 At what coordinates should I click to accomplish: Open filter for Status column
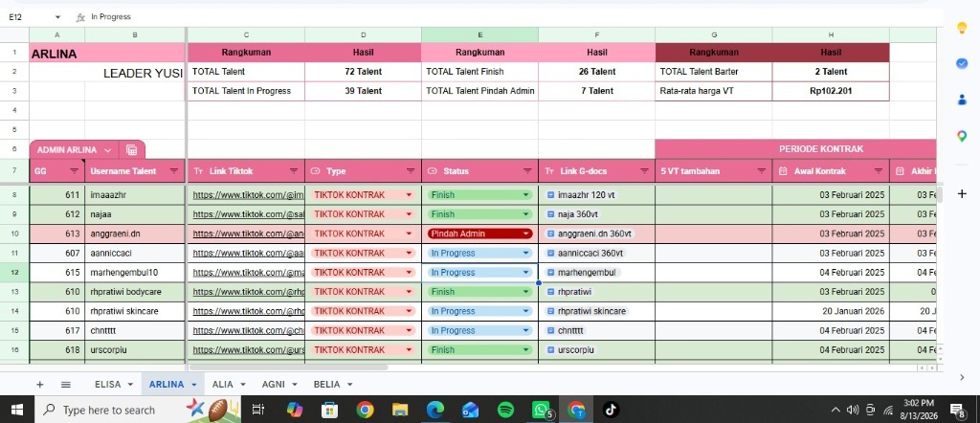pyautogui.click(x=527, y=170)
